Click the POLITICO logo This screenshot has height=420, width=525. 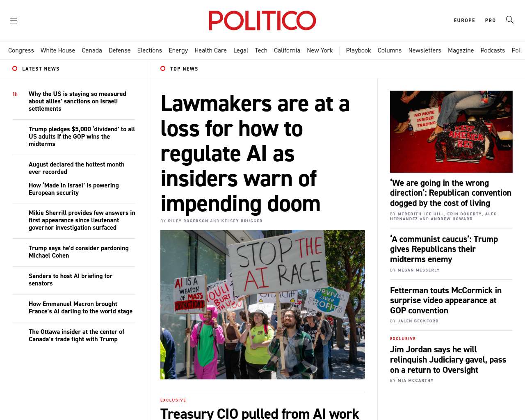pyautogui.click(x=262, y=21)
